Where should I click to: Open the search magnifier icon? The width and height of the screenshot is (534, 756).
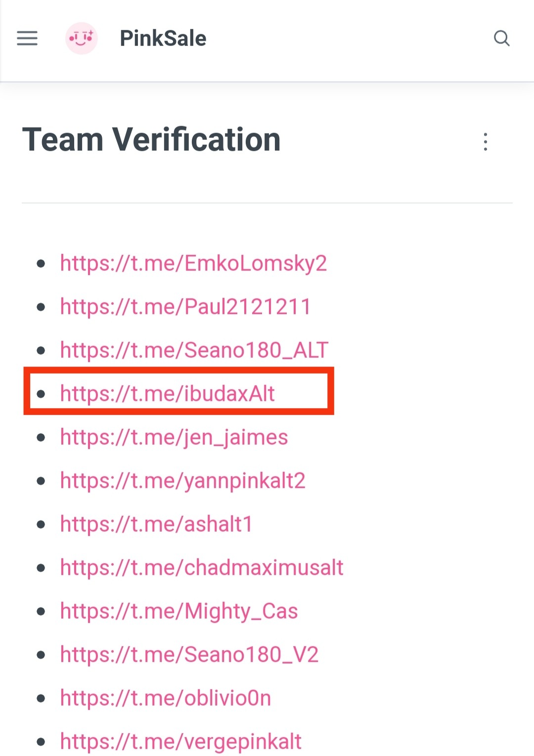[501, 38]
